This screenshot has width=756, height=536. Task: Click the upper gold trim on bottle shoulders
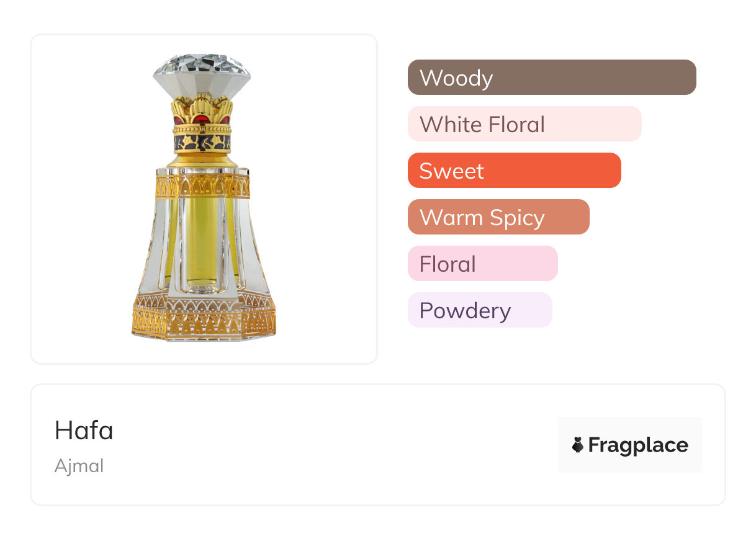coord(202,185)
